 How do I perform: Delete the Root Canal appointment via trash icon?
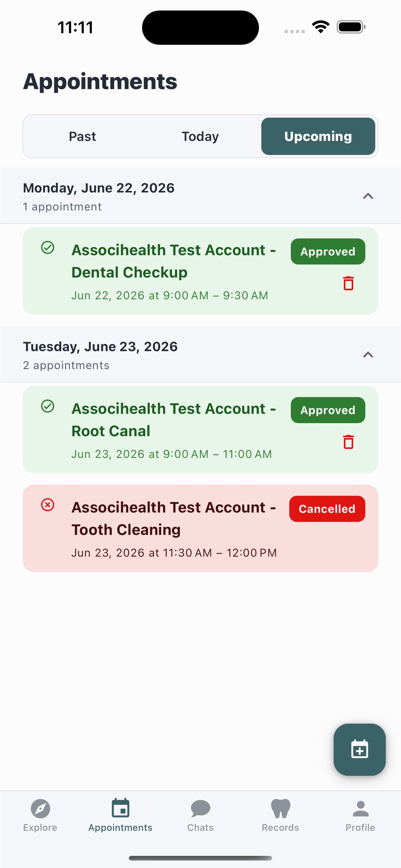[349, 442]
